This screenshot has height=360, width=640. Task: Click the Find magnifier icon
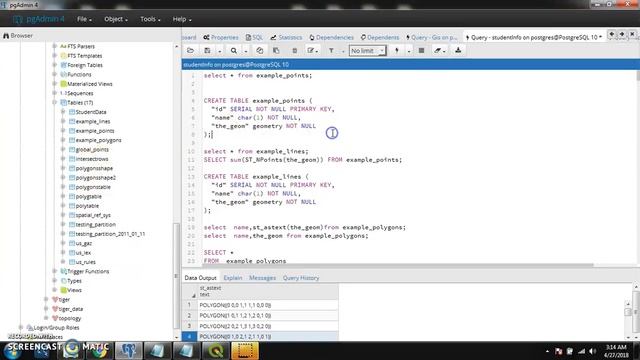(233, 51)
